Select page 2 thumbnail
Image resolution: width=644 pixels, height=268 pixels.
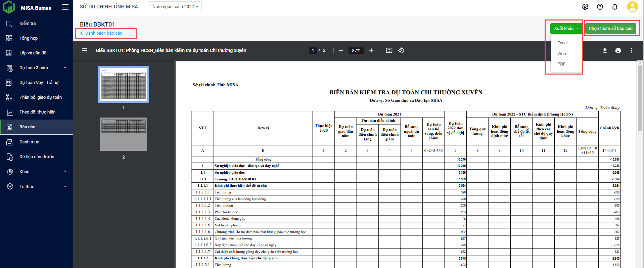pyautogui.click(x=124, y=134)
